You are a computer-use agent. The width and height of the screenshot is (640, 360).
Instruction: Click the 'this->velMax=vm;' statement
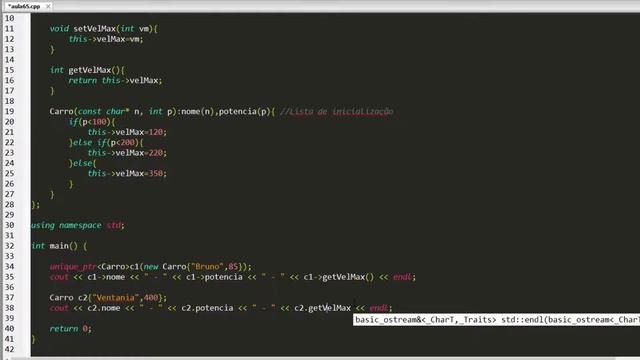click(x=106, y=39)
